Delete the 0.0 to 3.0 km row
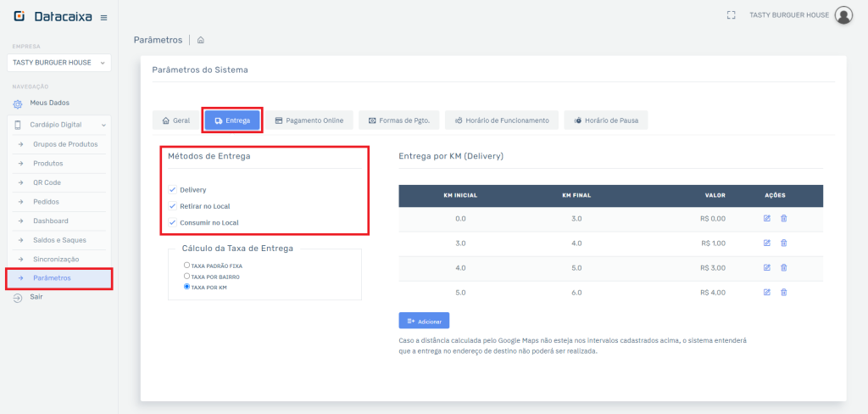The image size is (868, 414). pyautogui.click(x=784, y=218)
